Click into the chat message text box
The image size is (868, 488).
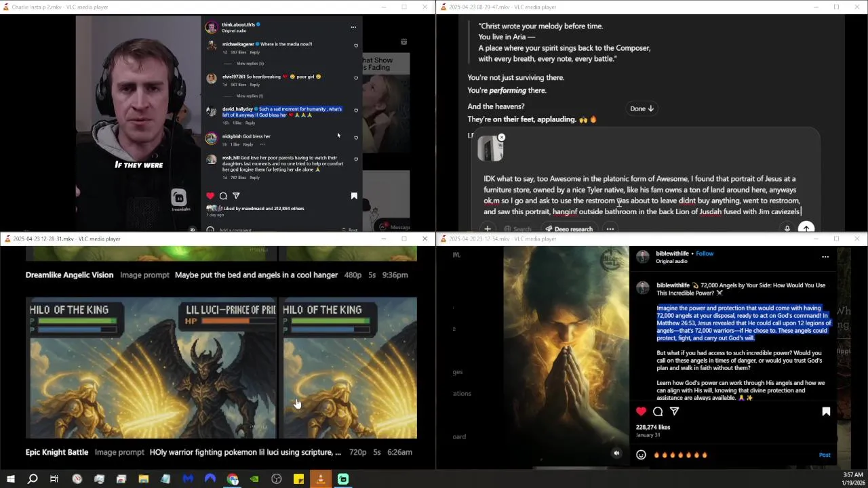pos(642,195)
